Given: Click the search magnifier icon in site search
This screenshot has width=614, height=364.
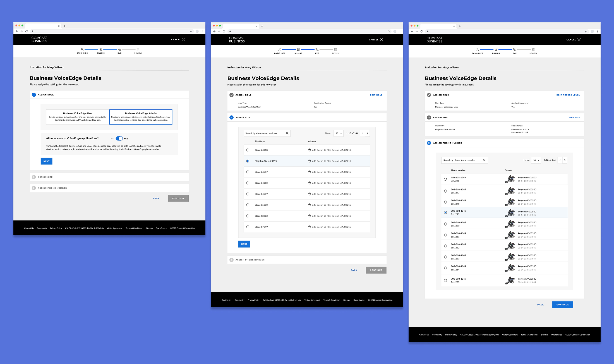Looking at the screenshot, I should [287, 133].
